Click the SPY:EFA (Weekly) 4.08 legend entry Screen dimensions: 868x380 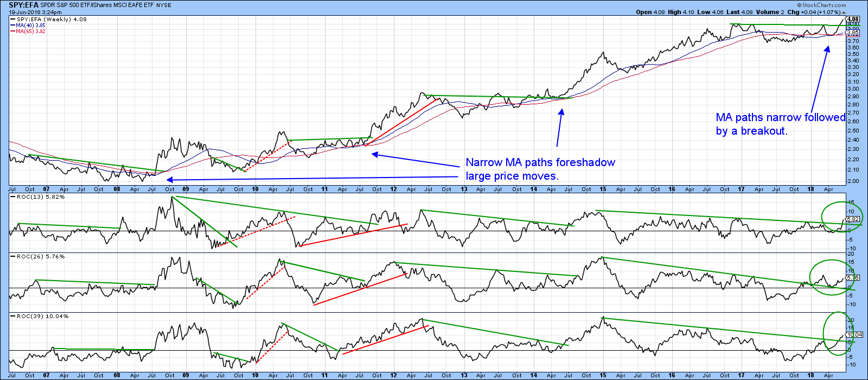tap(52, 19)
